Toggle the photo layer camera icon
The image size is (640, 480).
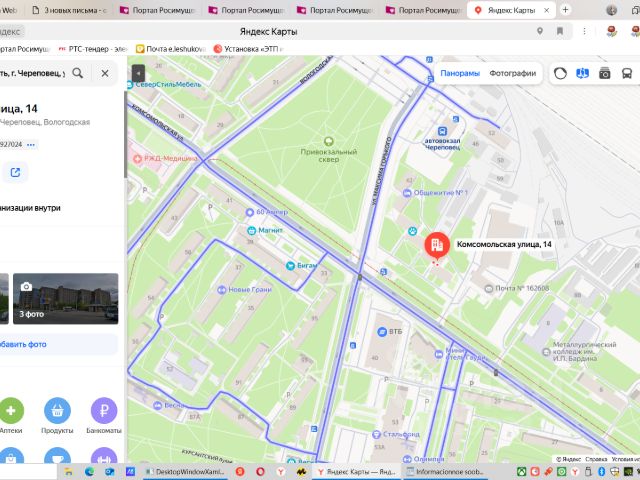(x=604, y=73)
